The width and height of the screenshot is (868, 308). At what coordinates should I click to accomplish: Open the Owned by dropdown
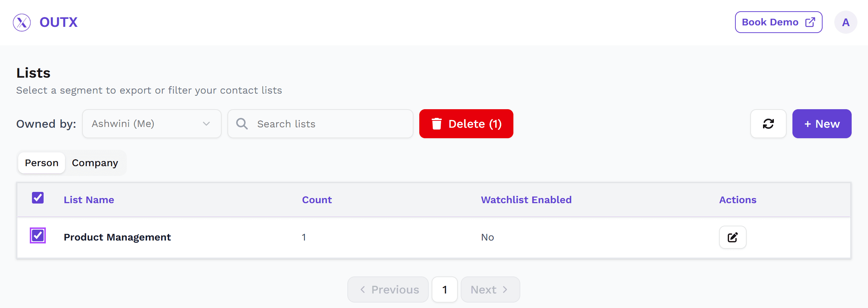pyautogui.click(x=152, y=124)
